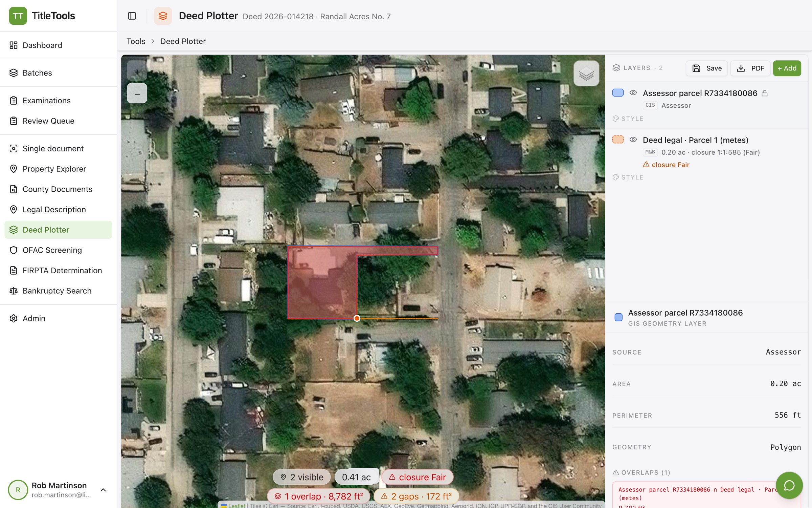812x508 pixels.
Task: Click the blue Assessor parcel color swatch
Action: (618, 93)
